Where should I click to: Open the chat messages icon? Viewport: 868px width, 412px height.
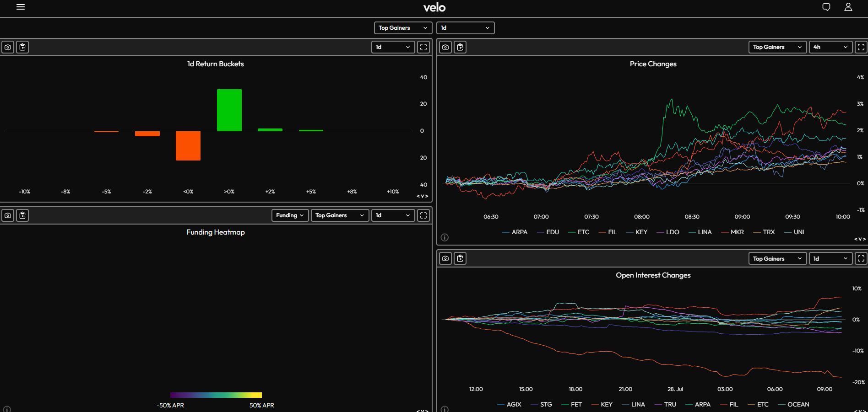[826, 7]
